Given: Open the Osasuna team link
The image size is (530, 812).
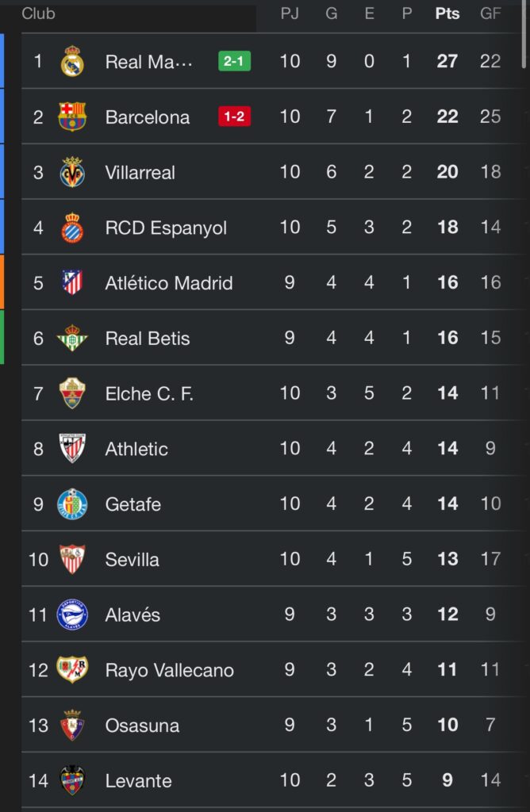Looking at the screenshot, I should point(142,726).
